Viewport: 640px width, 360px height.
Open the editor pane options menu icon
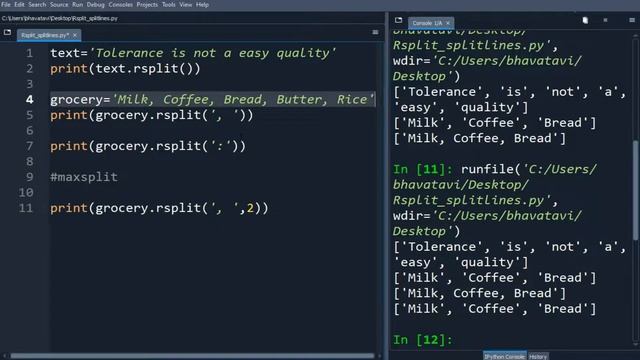[x=375, y=32]
